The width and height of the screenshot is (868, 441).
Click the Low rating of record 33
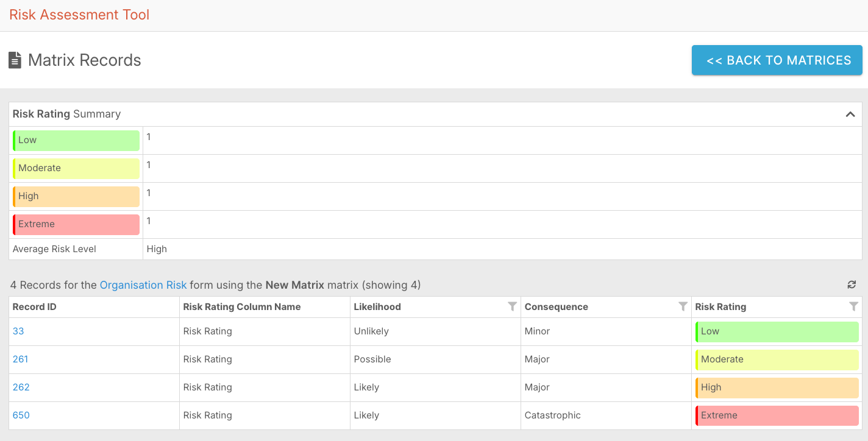[x=777, y=332]
